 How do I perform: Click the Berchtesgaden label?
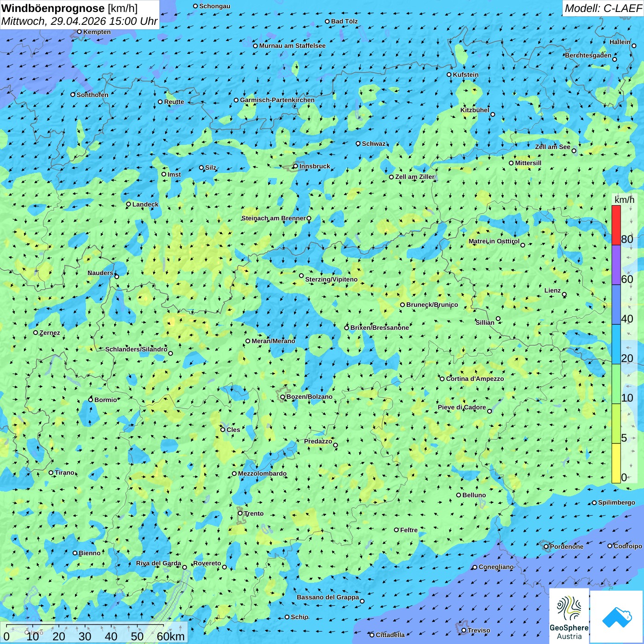point(588,55)
